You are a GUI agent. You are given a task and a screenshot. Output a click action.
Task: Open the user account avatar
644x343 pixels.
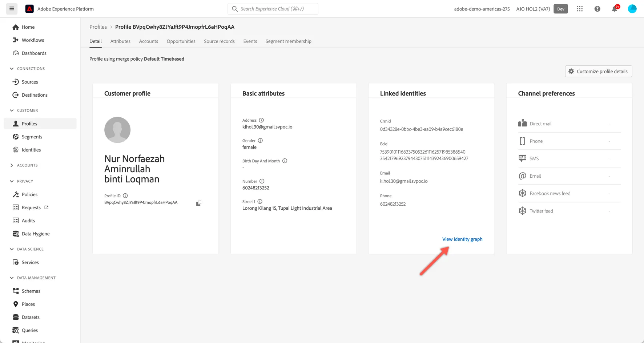[632, 9]
